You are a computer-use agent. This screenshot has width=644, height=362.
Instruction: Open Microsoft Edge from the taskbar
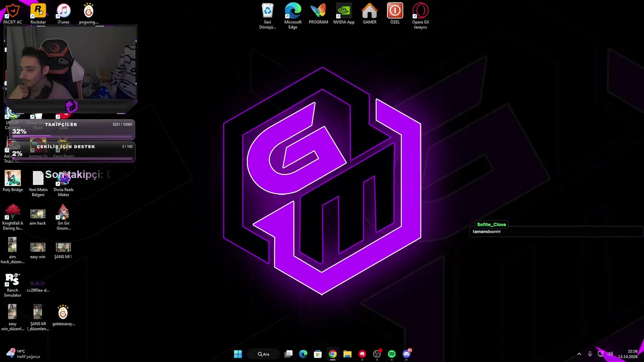click(303, 354)
